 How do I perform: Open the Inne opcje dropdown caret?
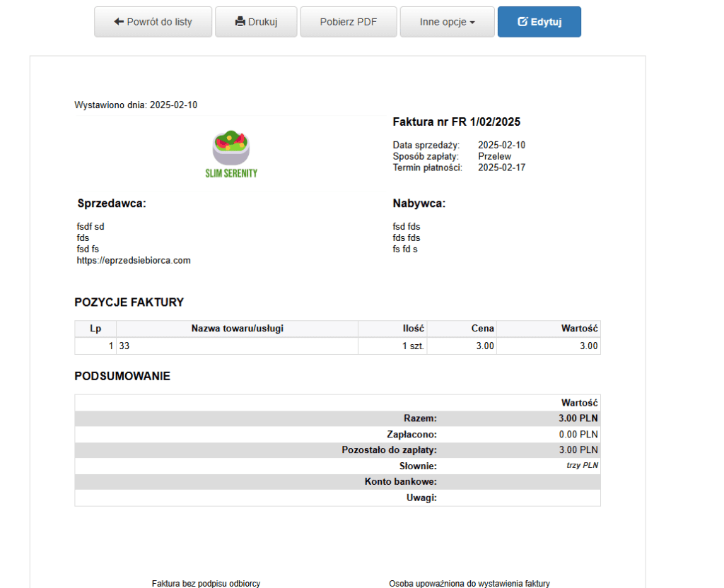coord(472,23)
